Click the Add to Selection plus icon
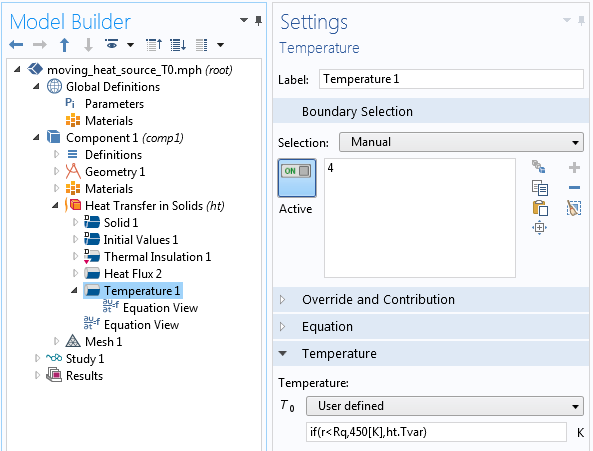 click(574, 167)
